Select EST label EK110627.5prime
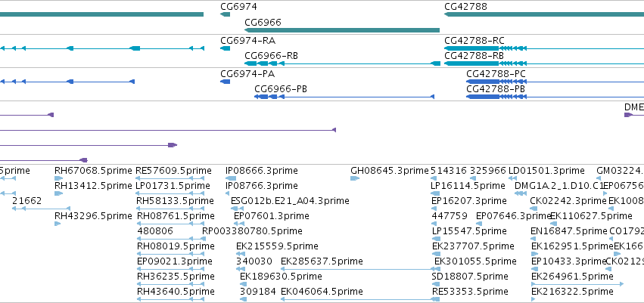The width and height of the screenshot is (644, 303). 591,216
